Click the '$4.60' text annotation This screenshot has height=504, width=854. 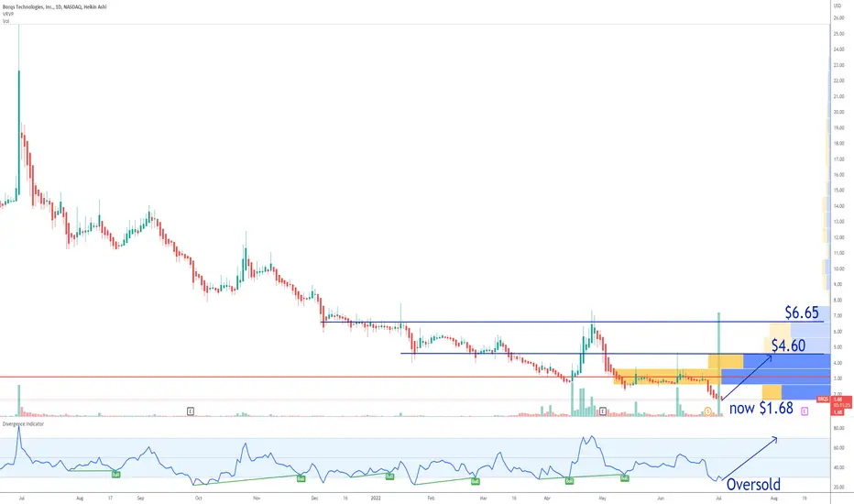788,345
